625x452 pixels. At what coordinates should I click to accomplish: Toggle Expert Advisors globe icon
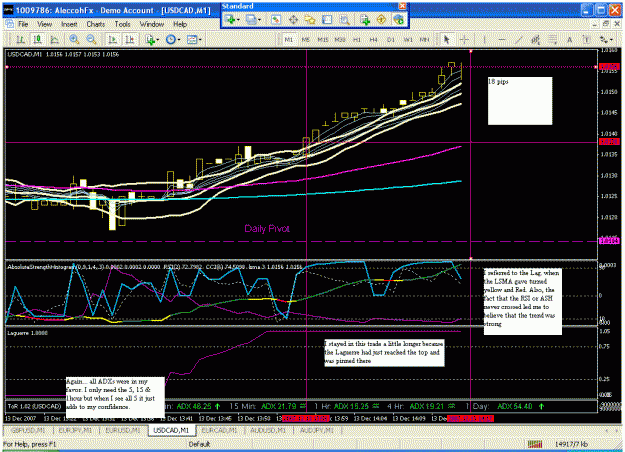pos(398,19)
